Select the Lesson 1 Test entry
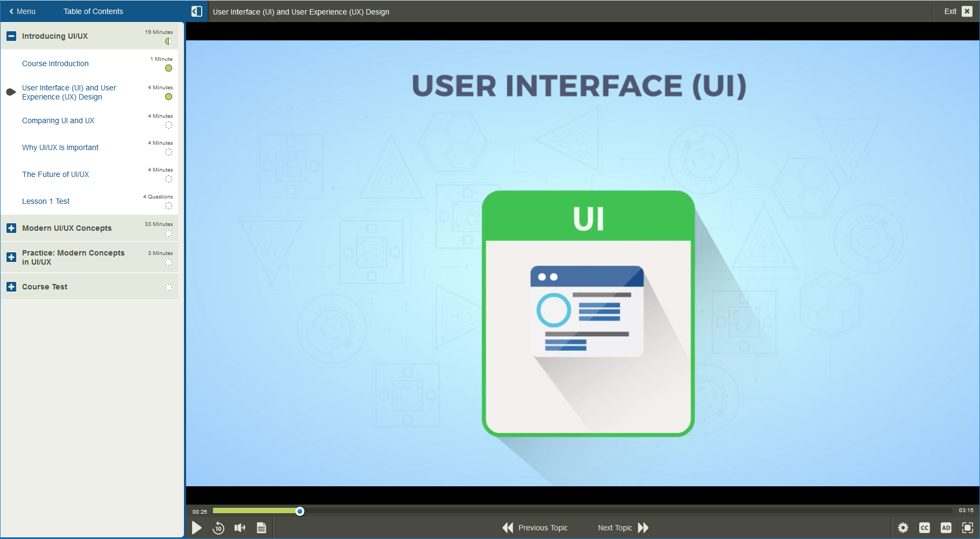The image size is (980, 539). (46, 201)
